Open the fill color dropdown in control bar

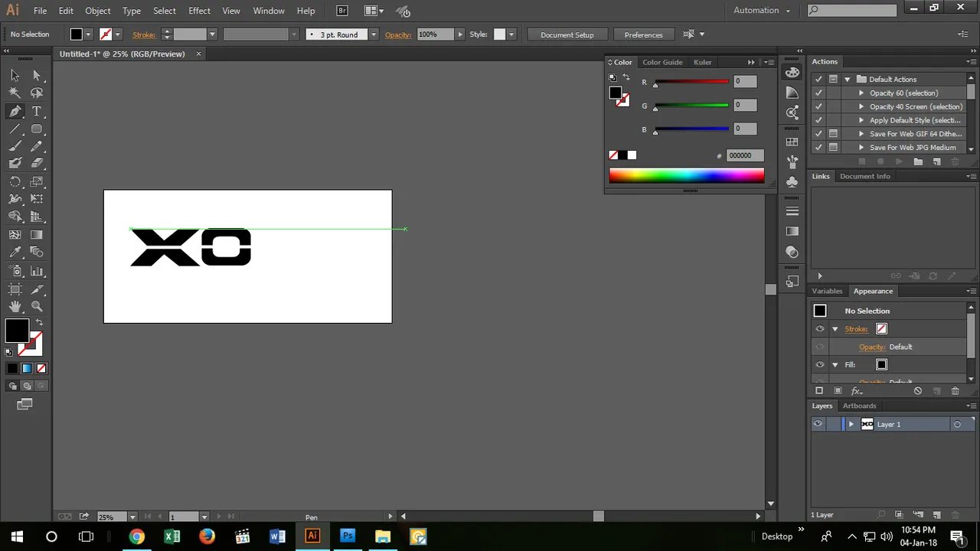(x=88, y=34)
